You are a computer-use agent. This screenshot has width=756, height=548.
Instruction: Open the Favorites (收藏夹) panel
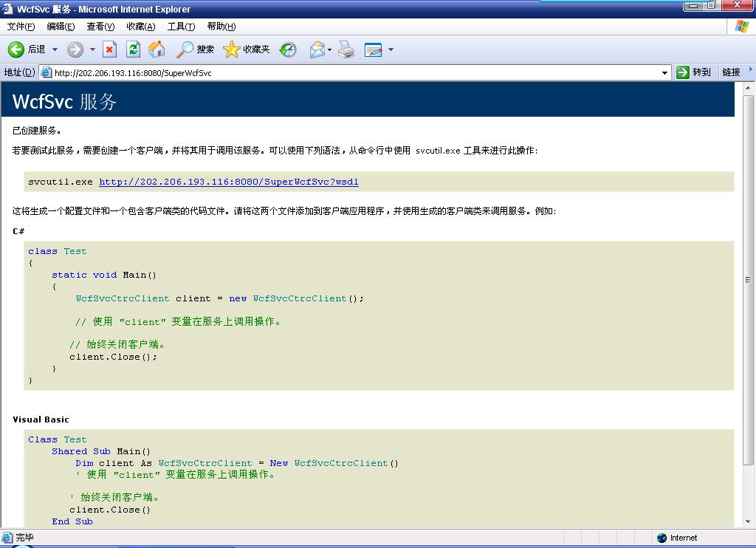click(x=247, y=49)
